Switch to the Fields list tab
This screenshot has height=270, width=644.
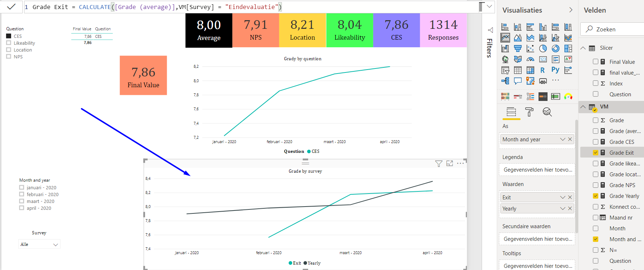coord(512,112)
